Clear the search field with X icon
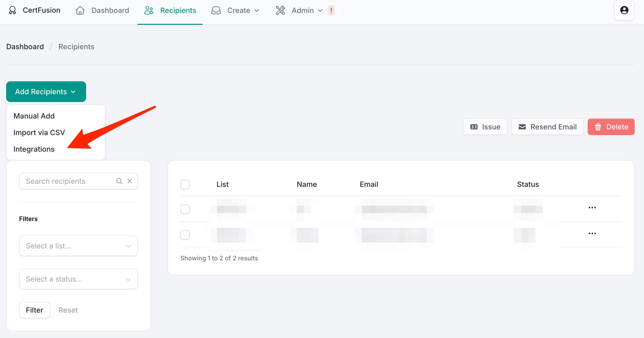This screenshot has height=338, width=644. pos(130,181)
